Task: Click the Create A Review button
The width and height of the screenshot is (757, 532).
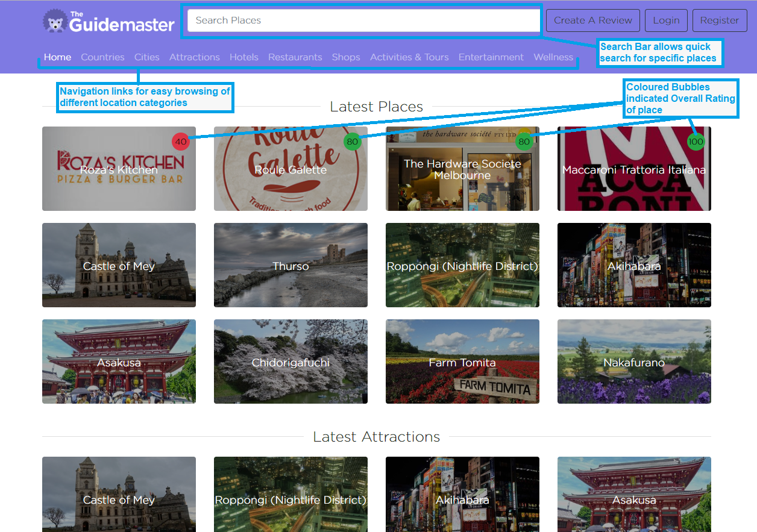Action: click(592, 20)
